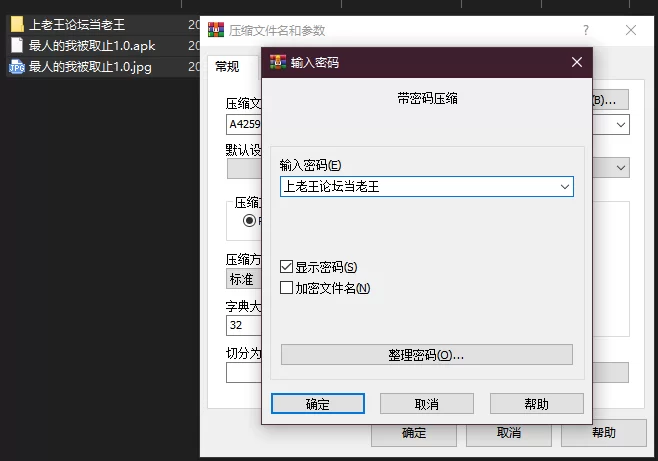This screenshot has width=658, height=461.
Task: Click the blank file icon beside the .apk file
Action: [17, 45]
